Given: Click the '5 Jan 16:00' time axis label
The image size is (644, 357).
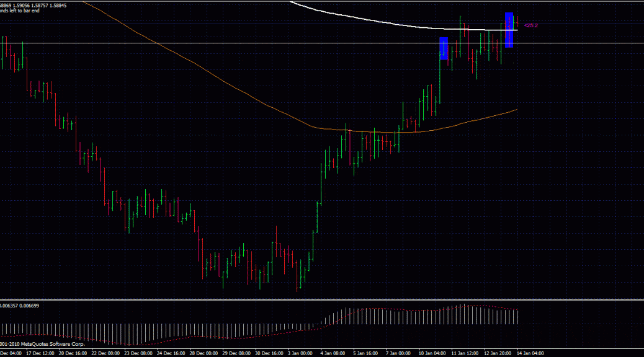Looking at the screenshot, I should pyautogui.click(x=365, y=353).
